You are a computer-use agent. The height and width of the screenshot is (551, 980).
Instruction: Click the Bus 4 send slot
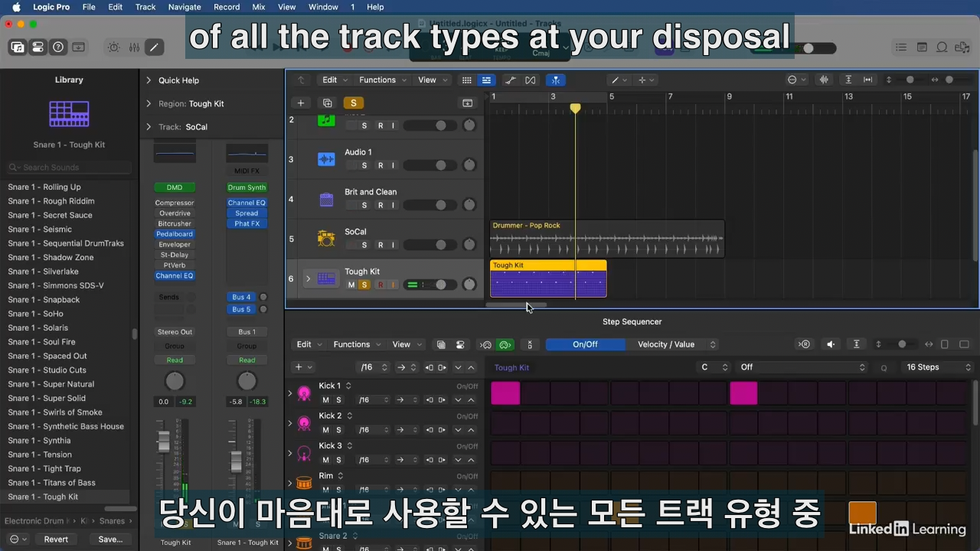pyautogui.click(x=241, y=297)
